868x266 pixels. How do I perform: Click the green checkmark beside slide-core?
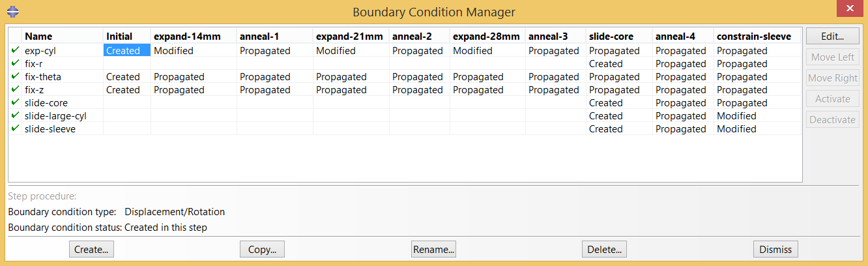(x=15, y=102)
